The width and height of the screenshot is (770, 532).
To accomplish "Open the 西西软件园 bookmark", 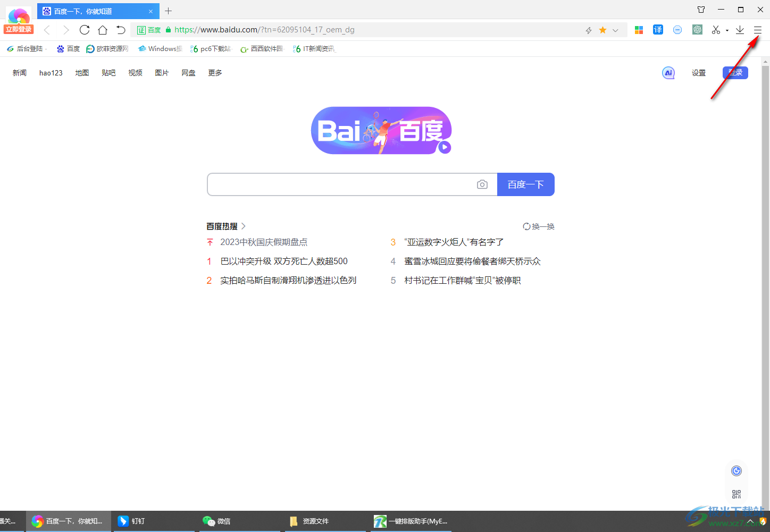I will [262, 49].
